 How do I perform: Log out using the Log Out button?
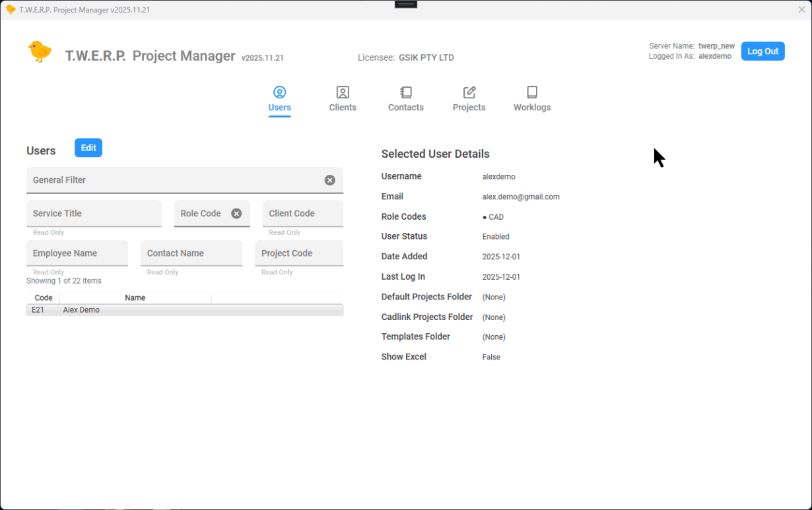click(762, 51)
